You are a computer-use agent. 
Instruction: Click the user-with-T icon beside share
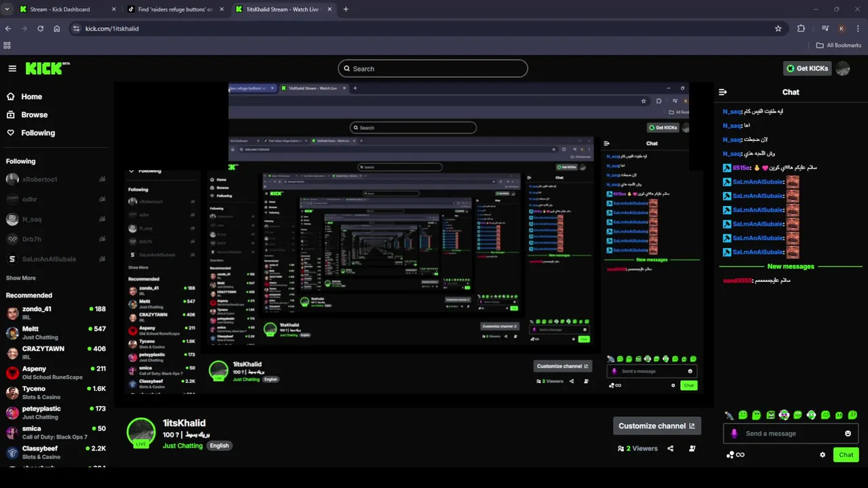click(x=692, y=449)
